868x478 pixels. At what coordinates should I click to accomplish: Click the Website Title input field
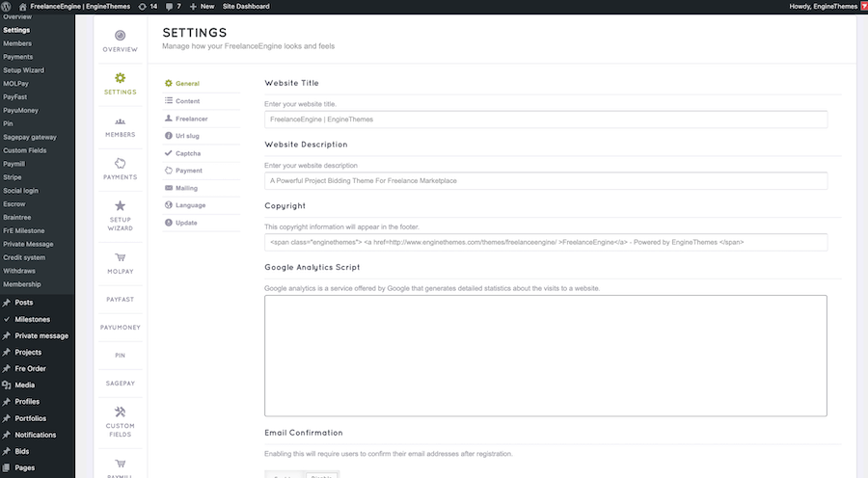(x=546, y=119)
